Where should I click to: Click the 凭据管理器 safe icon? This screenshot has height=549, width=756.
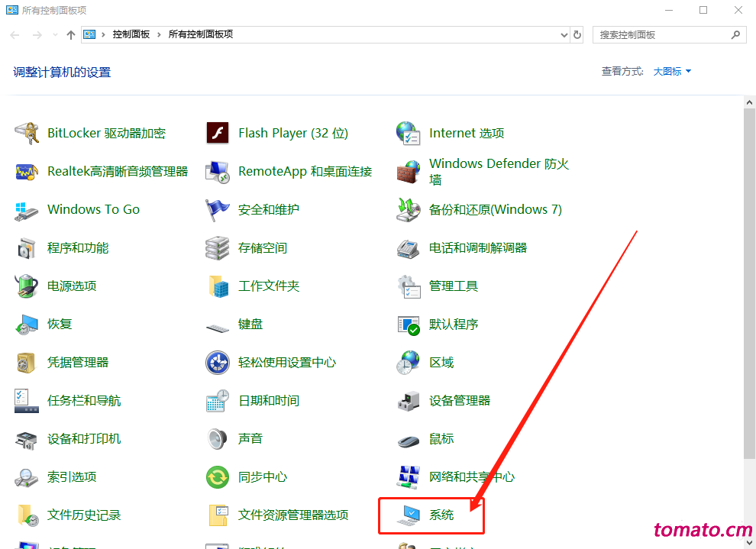coord(26,363)
